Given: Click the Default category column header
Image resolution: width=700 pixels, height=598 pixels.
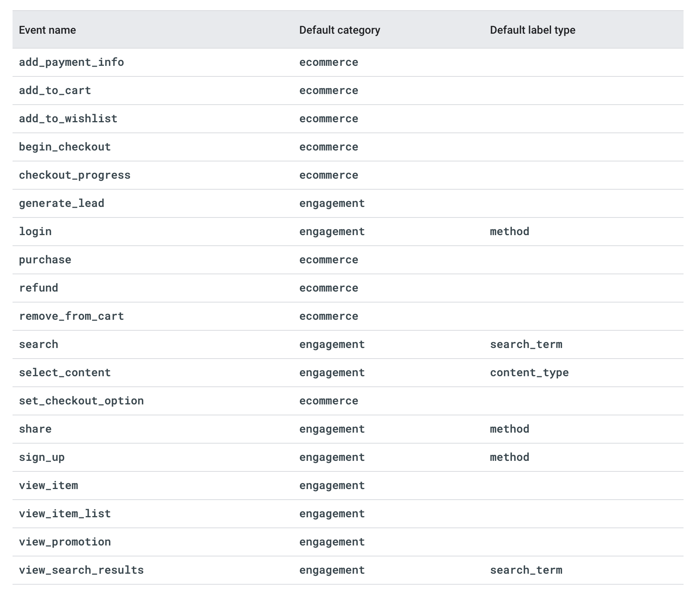Looking at the screenshot, I should pyautogui.click(x=339, y=30).
